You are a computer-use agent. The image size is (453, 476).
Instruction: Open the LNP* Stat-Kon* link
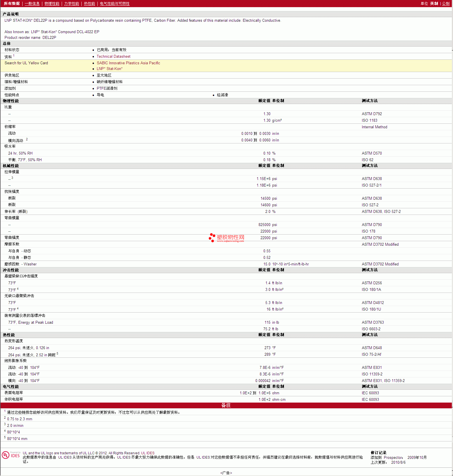[109, 69]
